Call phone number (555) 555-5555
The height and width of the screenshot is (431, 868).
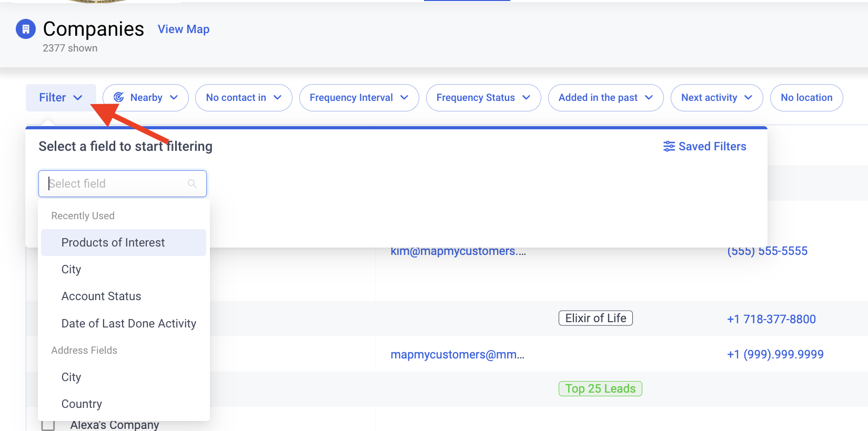coord(768,251)
